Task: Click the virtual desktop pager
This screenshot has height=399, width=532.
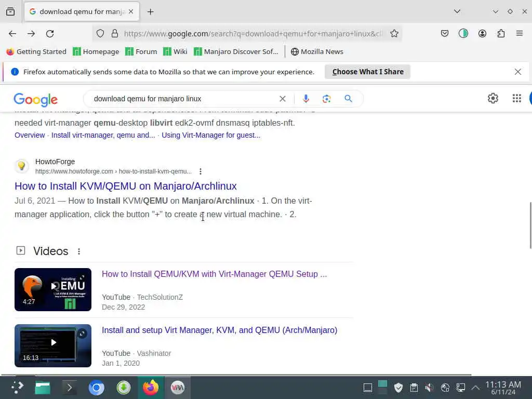Action: 382,388
